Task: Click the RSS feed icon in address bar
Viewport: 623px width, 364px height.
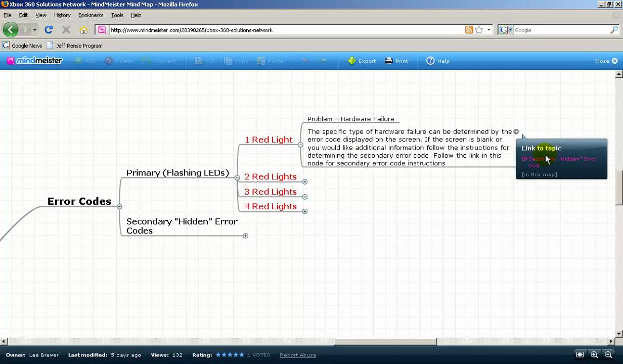Action: point(469,30)
